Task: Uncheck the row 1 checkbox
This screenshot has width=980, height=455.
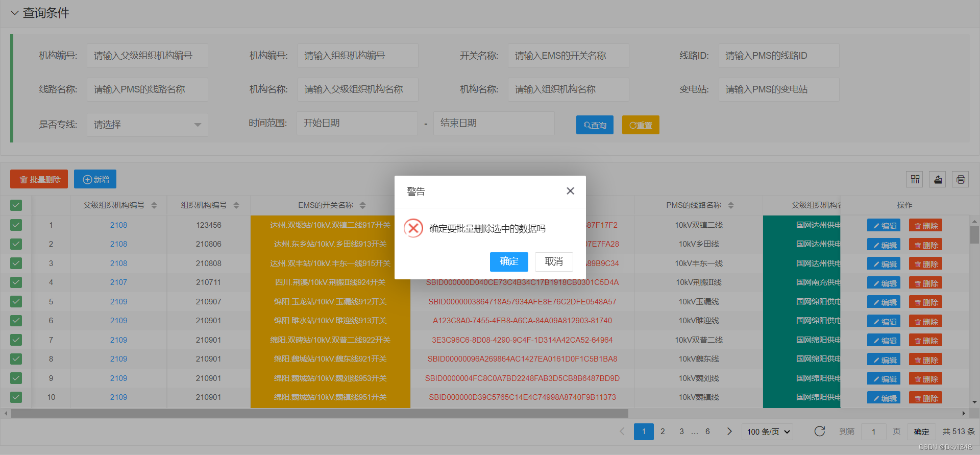Action: (x=16, y=225)
